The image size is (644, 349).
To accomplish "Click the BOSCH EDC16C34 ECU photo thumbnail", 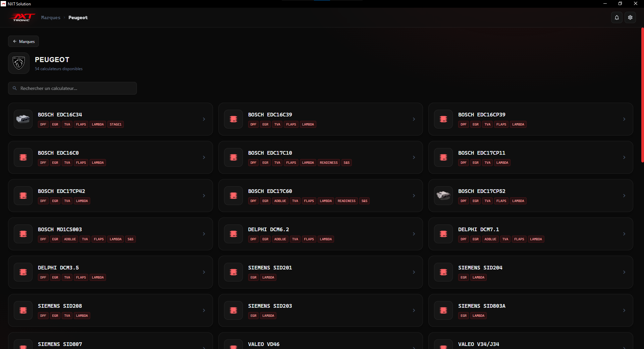I will tap(23, 119).
